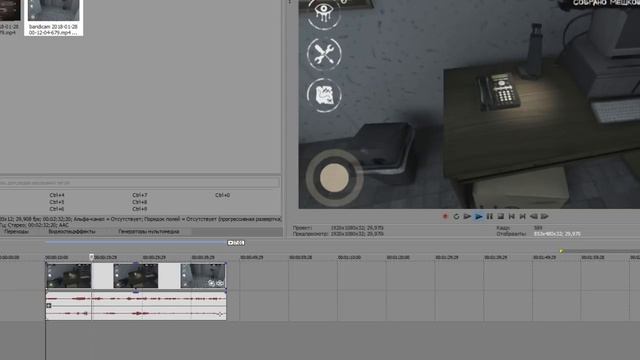This screenshot has height=360, width=640.
Task: Tap the crossed tools icon in the preview
Action: coord(324,54)
